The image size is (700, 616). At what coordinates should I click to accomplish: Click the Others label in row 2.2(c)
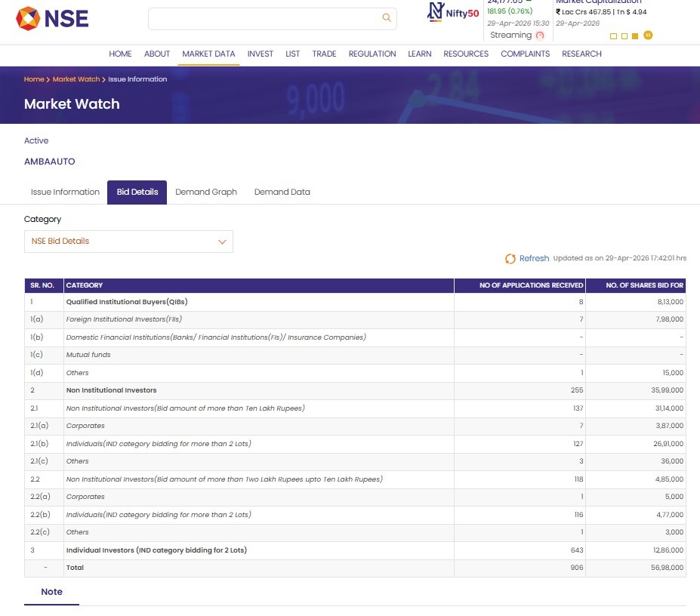pos(77,532)
